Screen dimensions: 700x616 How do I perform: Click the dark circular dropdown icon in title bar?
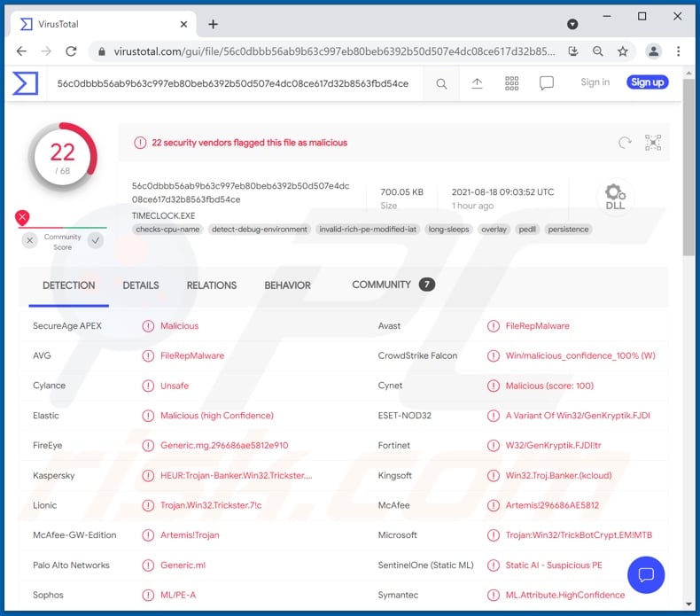click(x=572, y=24)
